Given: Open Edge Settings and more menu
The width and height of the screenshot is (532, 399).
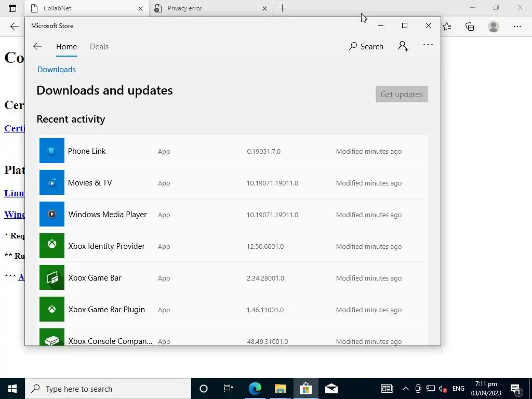Looking at the screenshot, I should click(x=517, y=26).
